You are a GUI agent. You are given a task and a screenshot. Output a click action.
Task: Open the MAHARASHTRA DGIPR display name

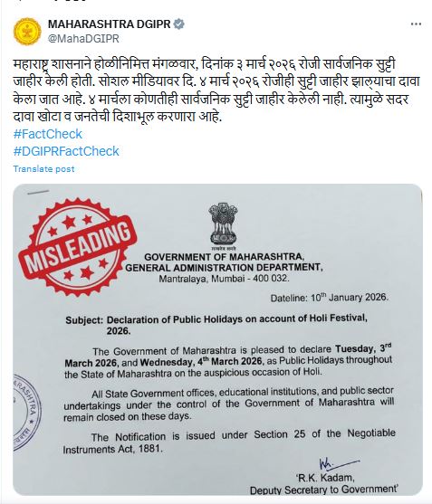109,24
